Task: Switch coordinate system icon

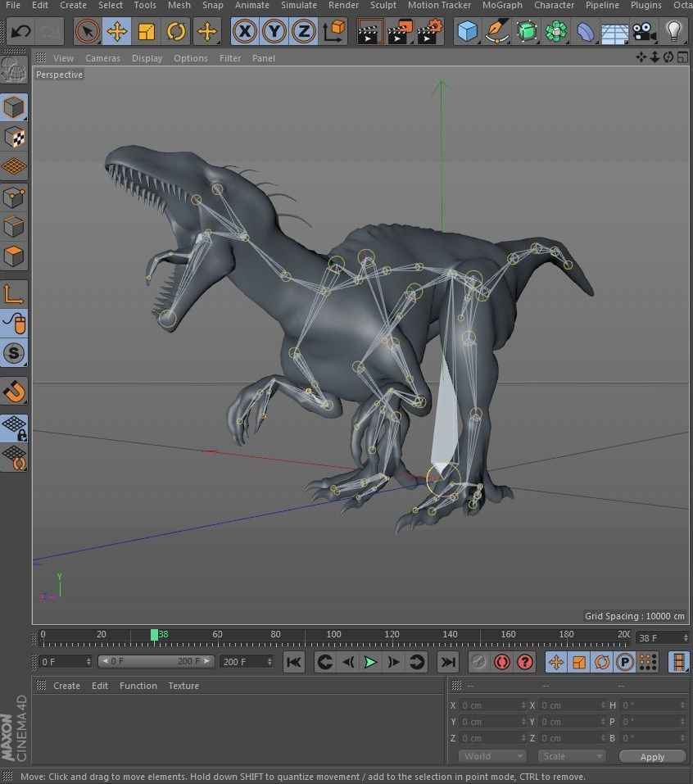Action: pos(333,31)
